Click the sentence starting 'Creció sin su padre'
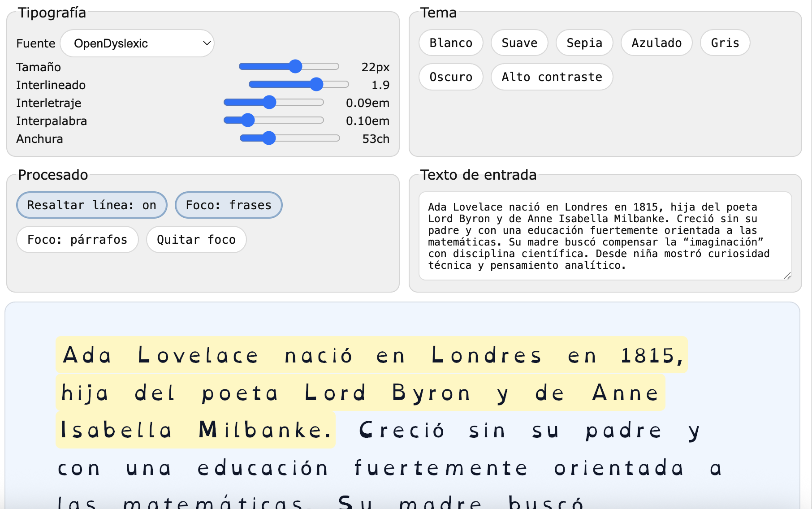This screenshot has width=812, height=509. coord(530,431)
